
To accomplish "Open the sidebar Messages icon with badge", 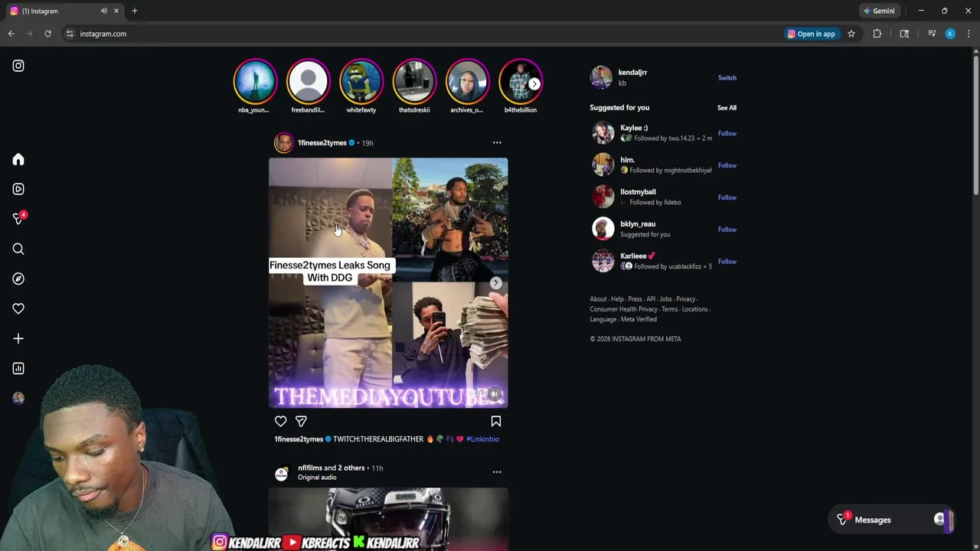I will coord(18,219).
